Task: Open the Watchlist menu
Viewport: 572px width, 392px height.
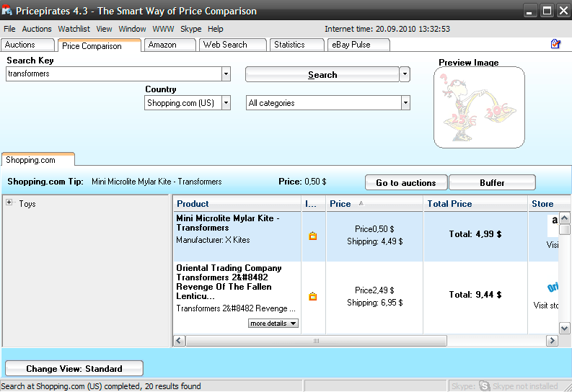Action: [x=74, y=29]
